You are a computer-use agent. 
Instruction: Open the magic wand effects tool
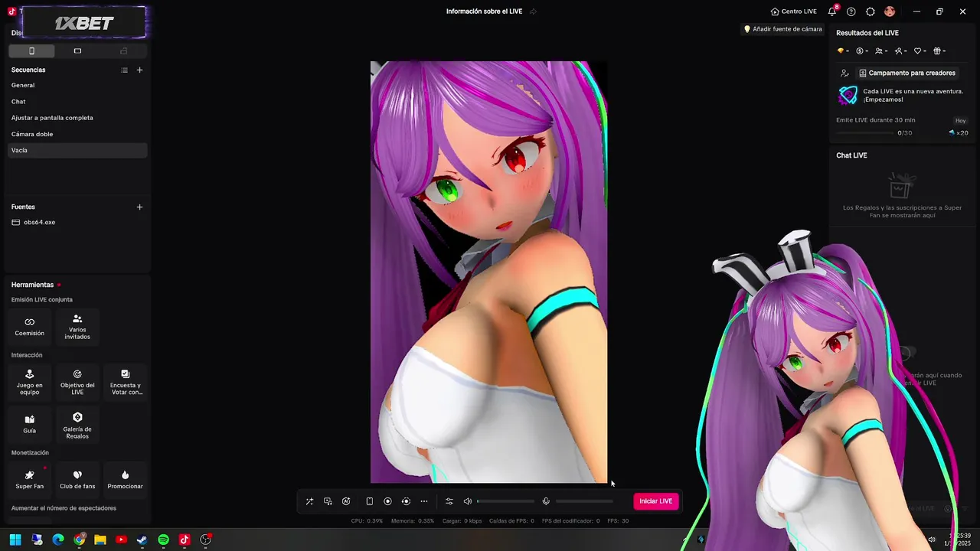(x=309, y=501)
